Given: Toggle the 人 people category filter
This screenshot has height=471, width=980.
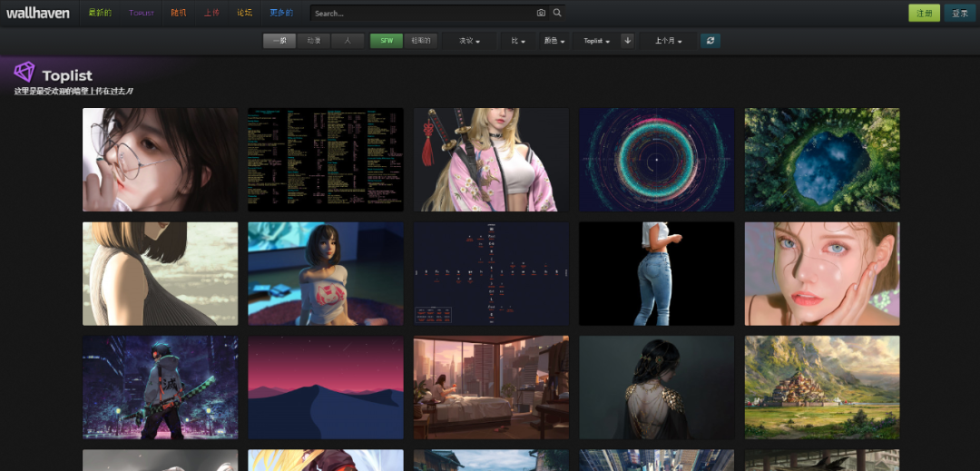Looking at the screenshot, I should click(348, 41).
